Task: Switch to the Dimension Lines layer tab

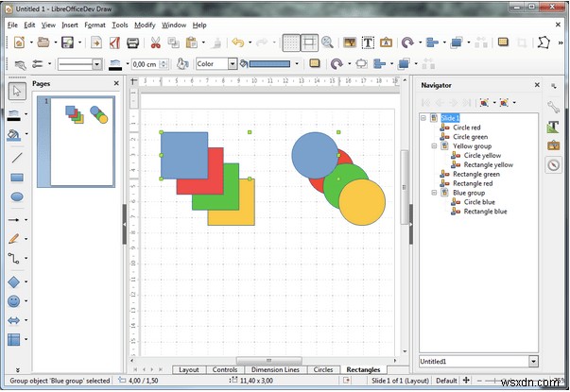Action: 275,370
